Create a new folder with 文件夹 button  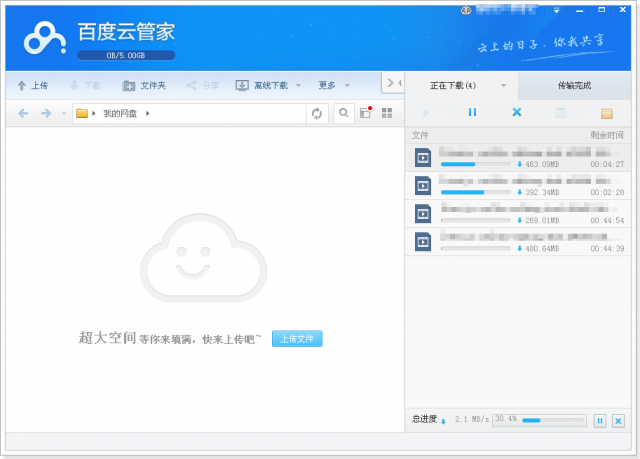click(144, 85)
